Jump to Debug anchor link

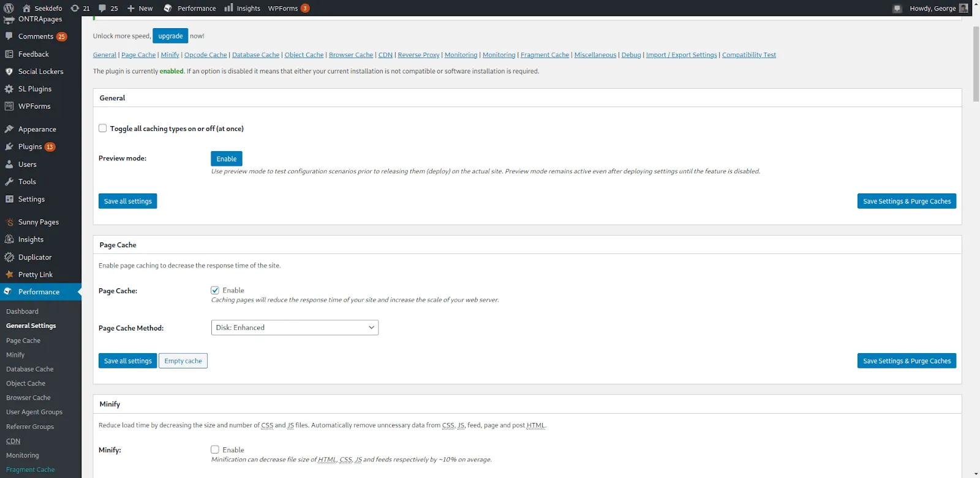[631, 55]
